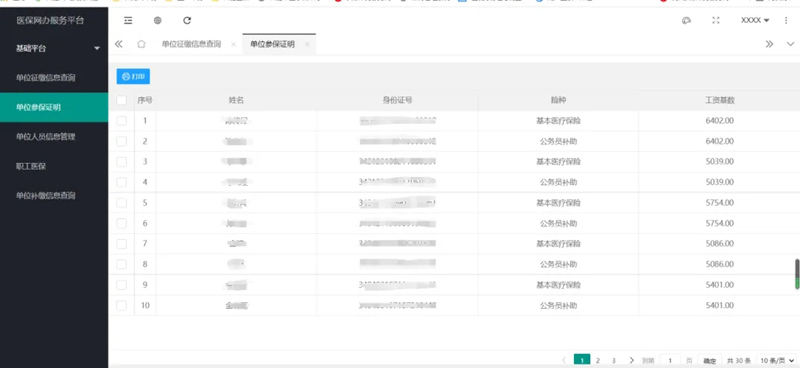800x368 pixels.
Task: Check the checkbox for row 8
Action: pyautogui.click(x=121, y=264)
